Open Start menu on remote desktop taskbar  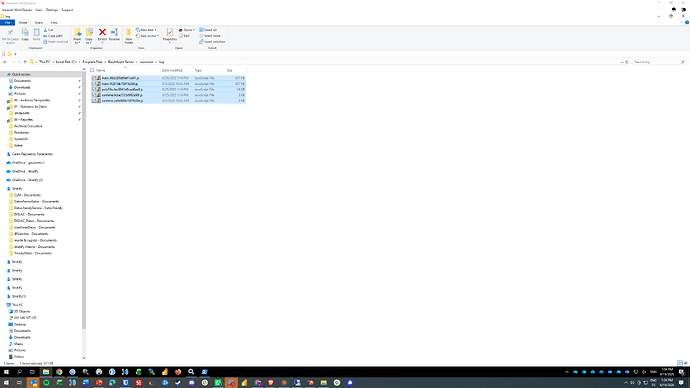pos(6,372)
